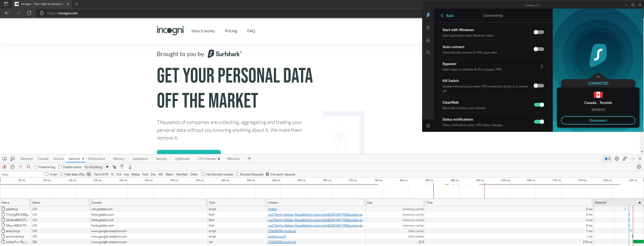
Task: Add more tools plus icon in DevTools
Action: 249,159
